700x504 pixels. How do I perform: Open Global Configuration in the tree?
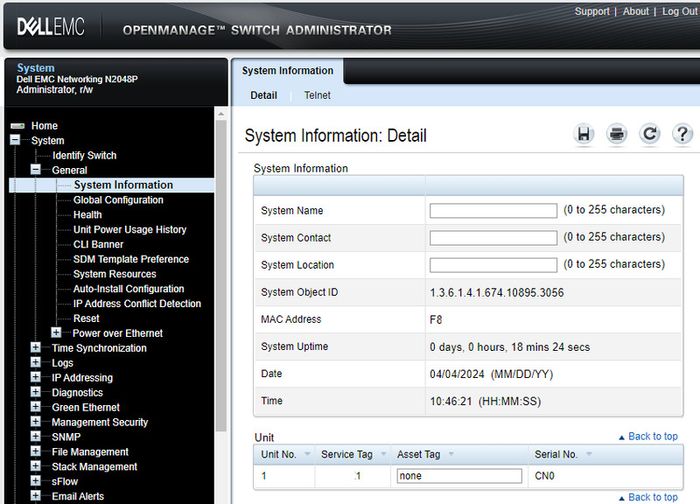click(x=118, y=200)
